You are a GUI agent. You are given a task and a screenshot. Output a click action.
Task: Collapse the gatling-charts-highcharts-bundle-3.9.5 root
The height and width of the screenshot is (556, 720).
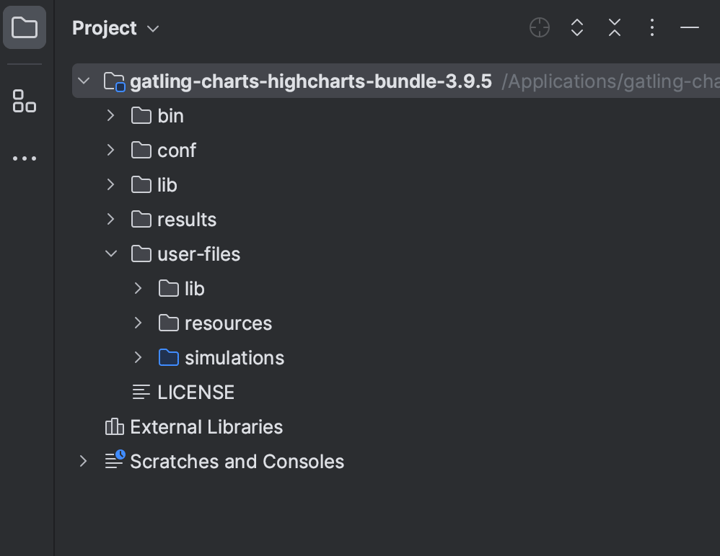[x=84, y=81]
